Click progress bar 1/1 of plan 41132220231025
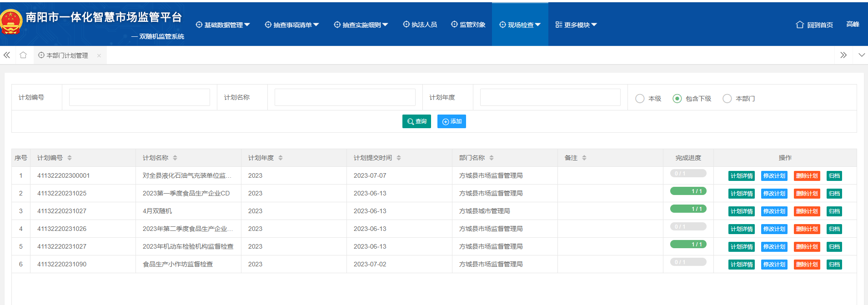The width and height of the screenshot is (868, 305). (688, 191)
